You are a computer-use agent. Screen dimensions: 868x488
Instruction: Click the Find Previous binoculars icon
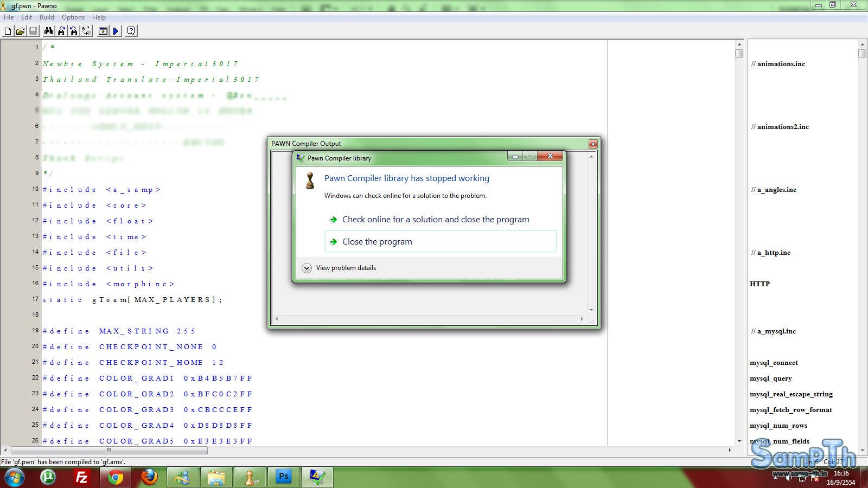coord(74,31)
